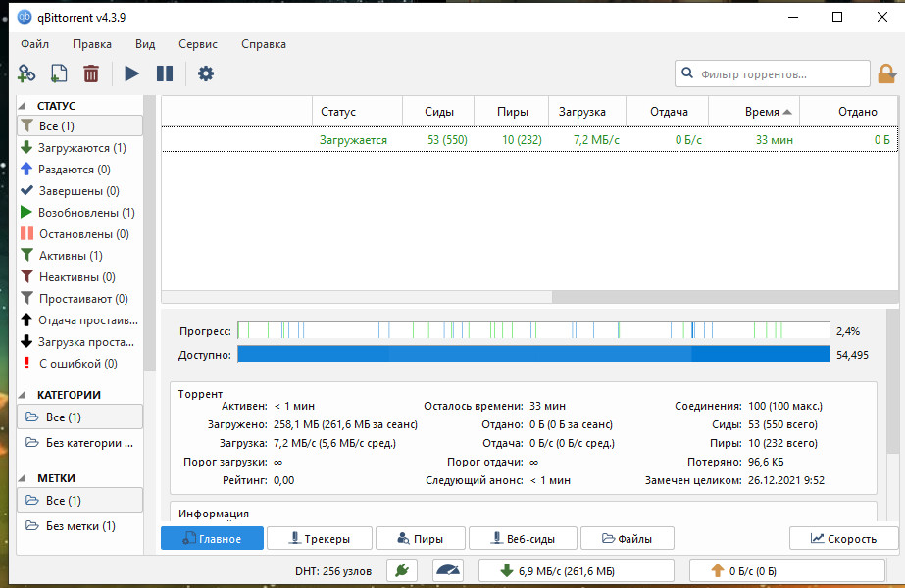Select the Возобновлены (1) filter
This screenshot has width=905, height=588.
80,213
